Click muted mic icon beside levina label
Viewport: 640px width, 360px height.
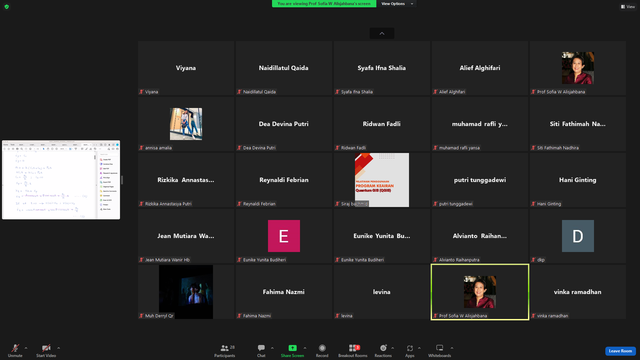coord(337,316)
